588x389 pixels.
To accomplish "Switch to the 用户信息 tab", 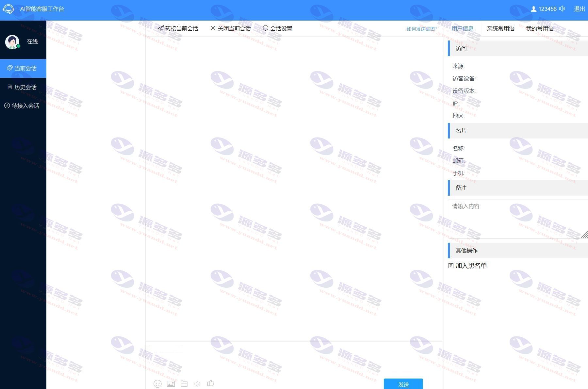I will click(x=463, y=28).
